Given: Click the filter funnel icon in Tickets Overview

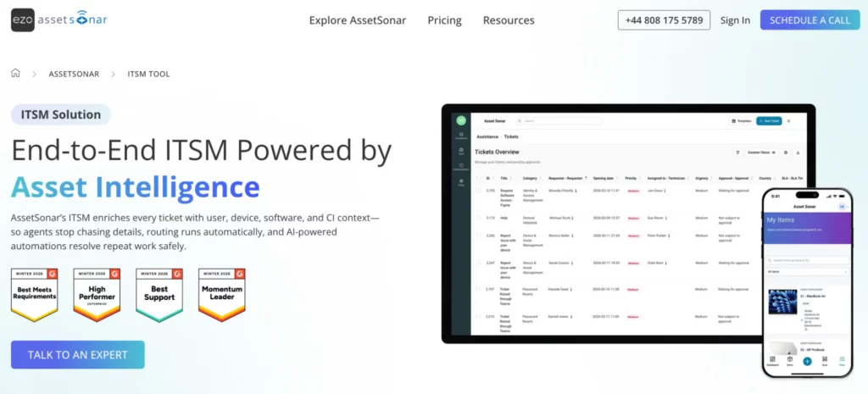Looking at the screenshot, I should (737, 153).
